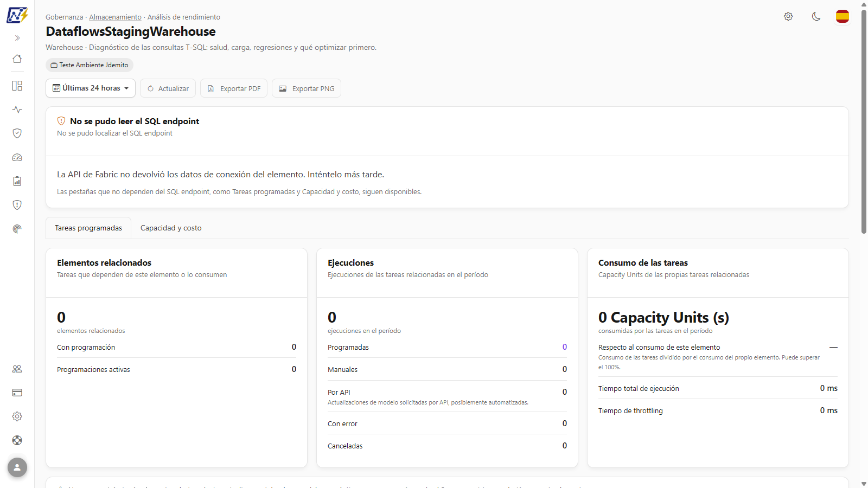Open sidebar settings gear icon
The image size is (868, 488).
coord(17,416)
